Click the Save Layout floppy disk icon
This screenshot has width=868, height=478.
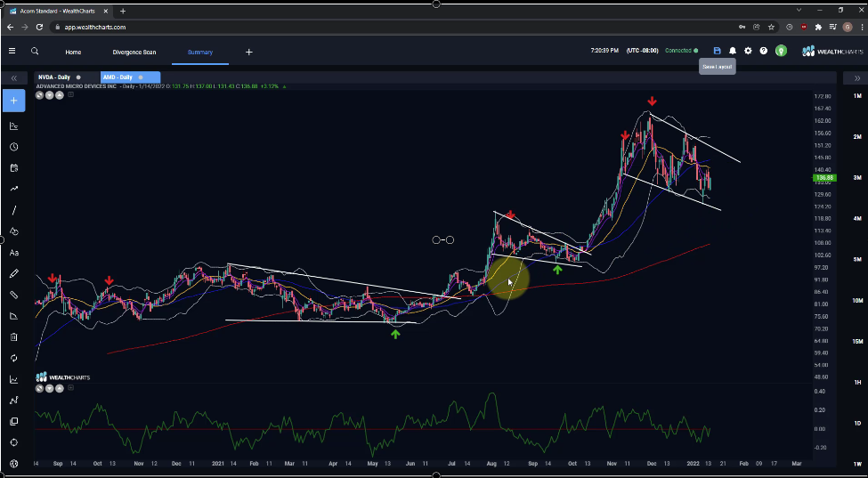717,51
